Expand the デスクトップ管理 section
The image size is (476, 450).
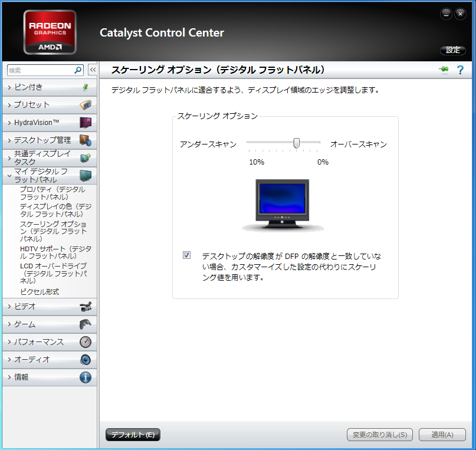pyautogui.click(x=50, y=140)
